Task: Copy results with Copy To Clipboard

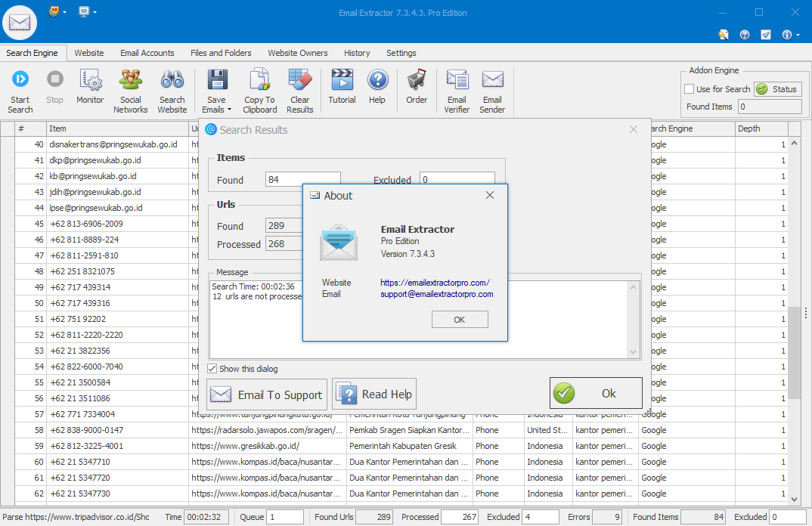Action: tap(259, 91)
